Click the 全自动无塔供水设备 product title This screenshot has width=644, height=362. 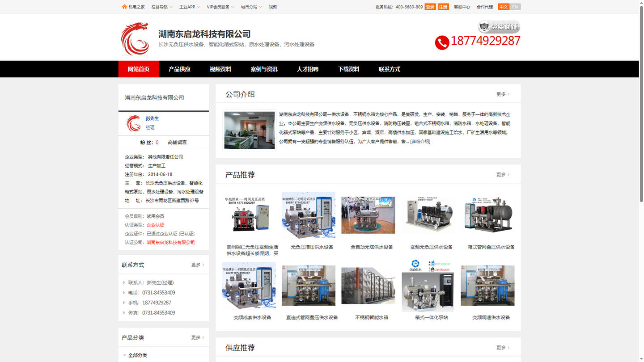coord(372,247)
